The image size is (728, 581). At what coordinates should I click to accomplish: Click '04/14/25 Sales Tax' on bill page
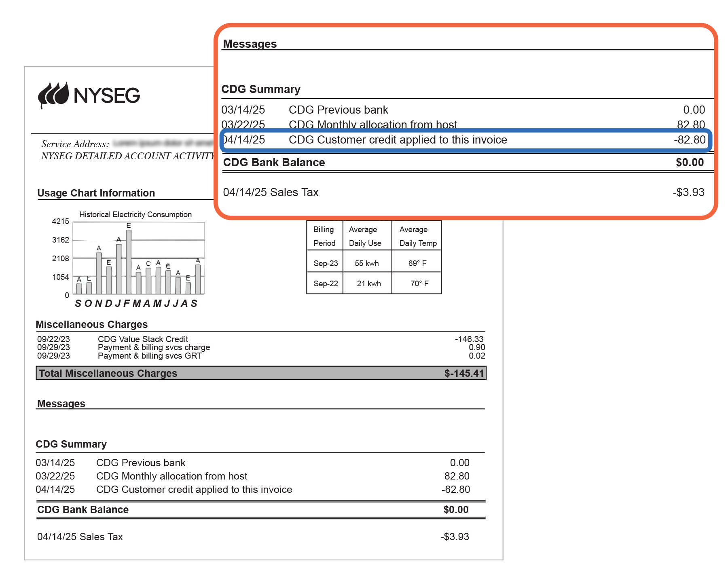coord(80,537)
